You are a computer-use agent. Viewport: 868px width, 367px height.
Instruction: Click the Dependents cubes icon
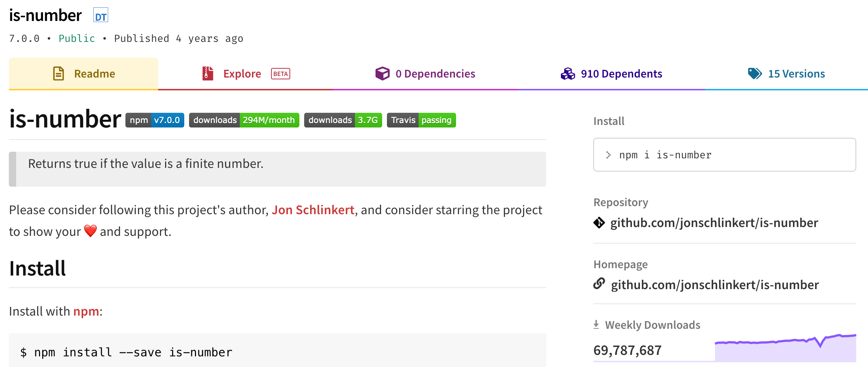568,73
